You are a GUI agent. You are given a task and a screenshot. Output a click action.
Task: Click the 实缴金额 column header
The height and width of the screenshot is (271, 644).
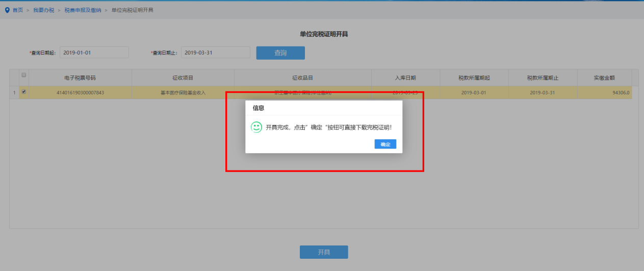click(x=604, y=78)
